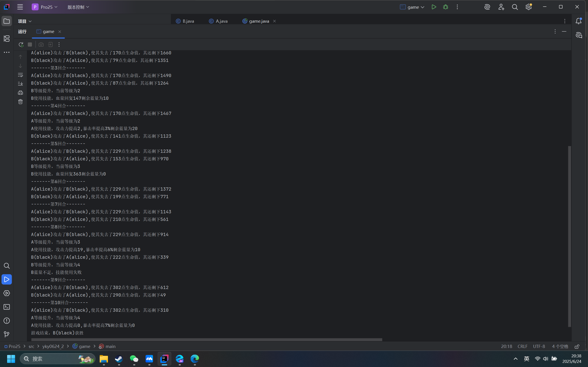Image resolution: width=588 pixels, height=367 pixels.
Task: Switch to the B.java editor tab
Action: click(185, 21)
